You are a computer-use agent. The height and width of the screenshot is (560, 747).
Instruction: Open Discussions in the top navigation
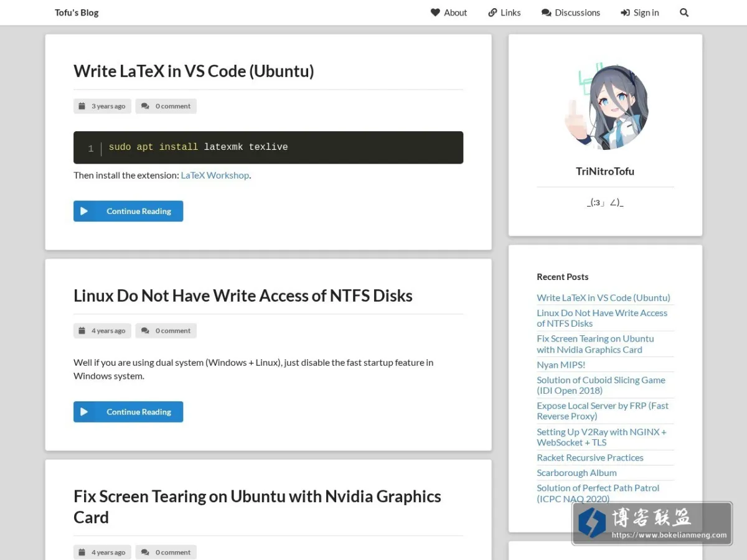click(571, 12)
